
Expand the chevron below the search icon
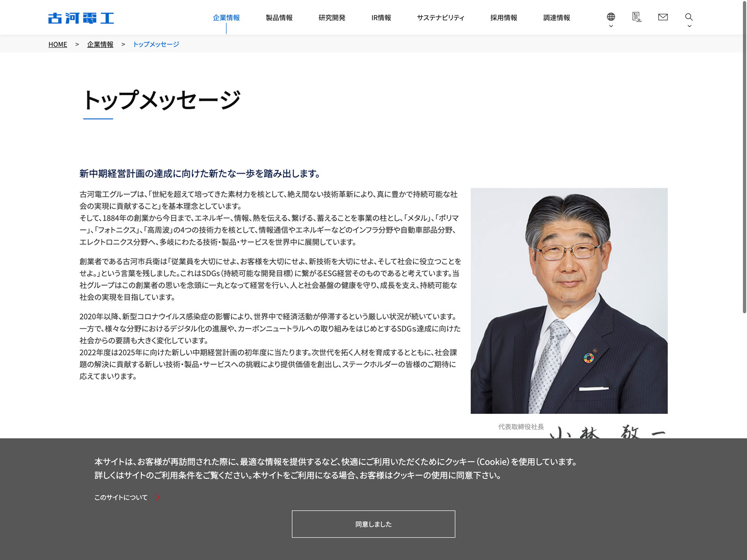689,26
